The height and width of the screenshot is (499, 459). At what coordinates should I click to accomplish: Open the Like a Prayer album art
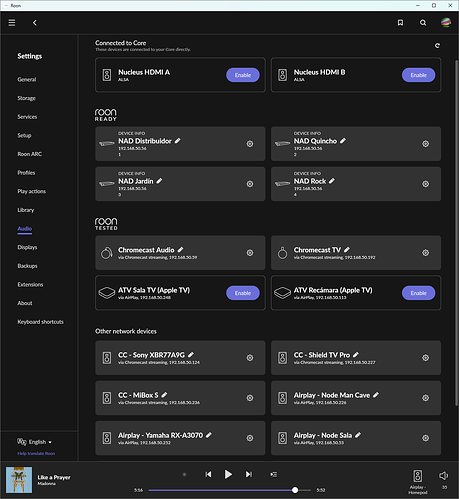tap(19, 480)
